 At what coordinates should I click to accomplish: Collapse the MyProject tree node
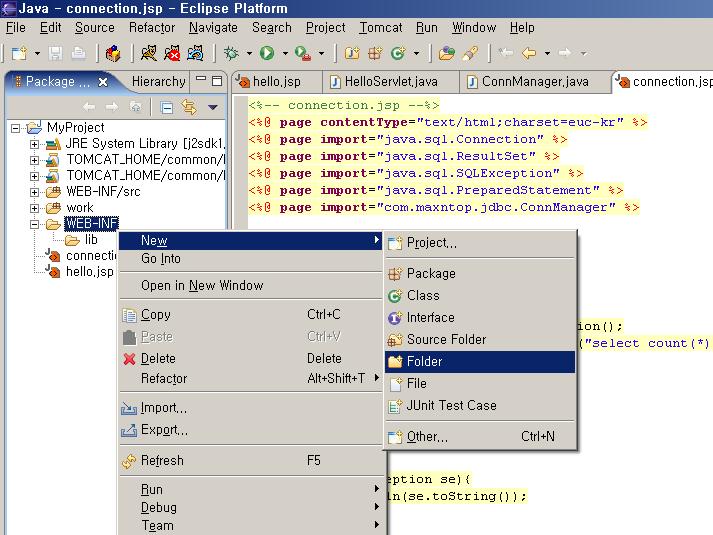click(x=17, y=128)
